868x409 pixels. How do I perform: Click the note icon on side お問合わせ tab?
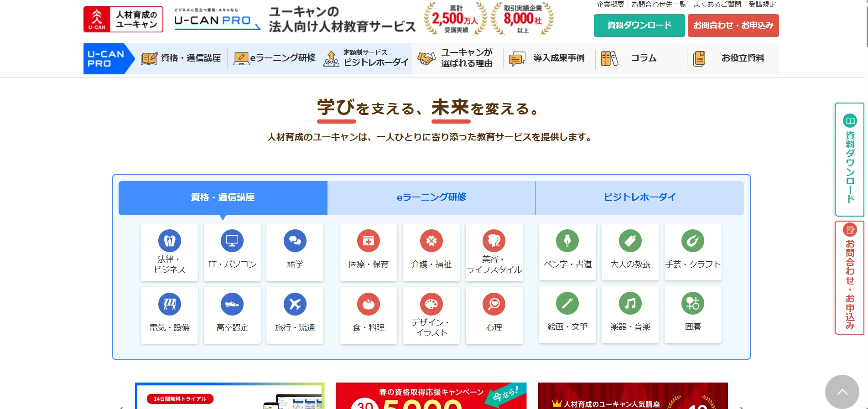[x=850, y=230]
